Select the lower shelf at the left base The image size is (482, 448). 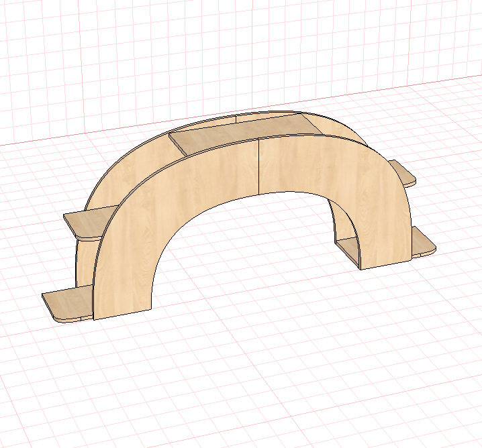coord(68,304)
